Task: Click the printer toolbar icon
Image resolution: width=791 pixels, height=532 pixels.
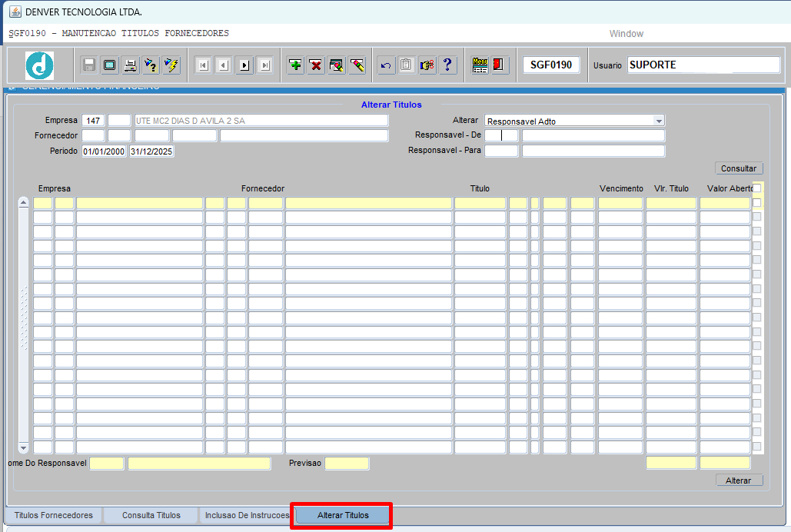Action: [x=131, y=65]
